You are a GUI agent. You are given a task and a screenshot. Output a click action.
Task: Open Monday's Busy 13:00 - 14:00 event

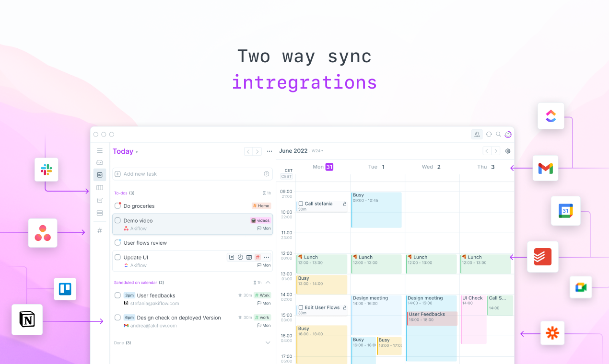tap(322, 284)
